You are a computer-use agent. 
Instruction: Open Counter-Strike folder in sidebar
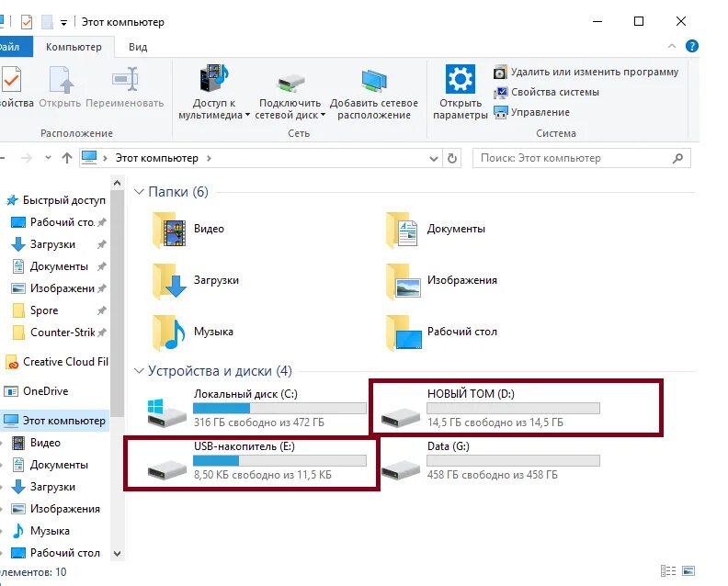pyautogui.click(x=58, y=332)
